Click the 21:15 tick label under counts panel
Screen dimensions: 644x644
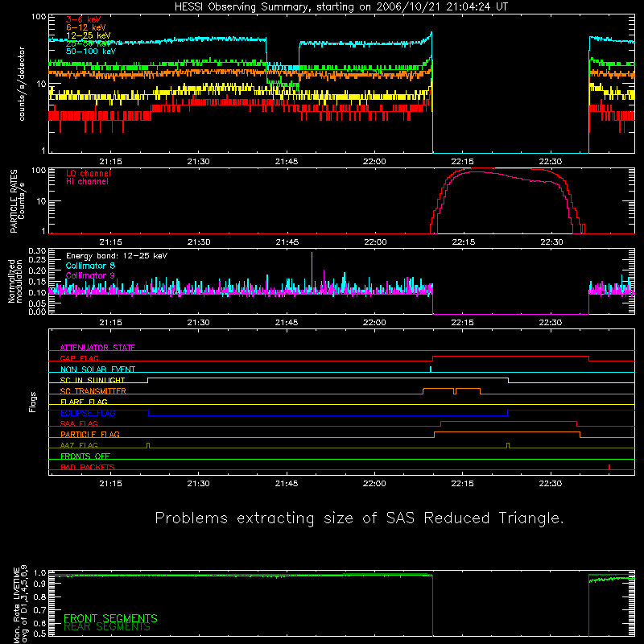[110, 162]
